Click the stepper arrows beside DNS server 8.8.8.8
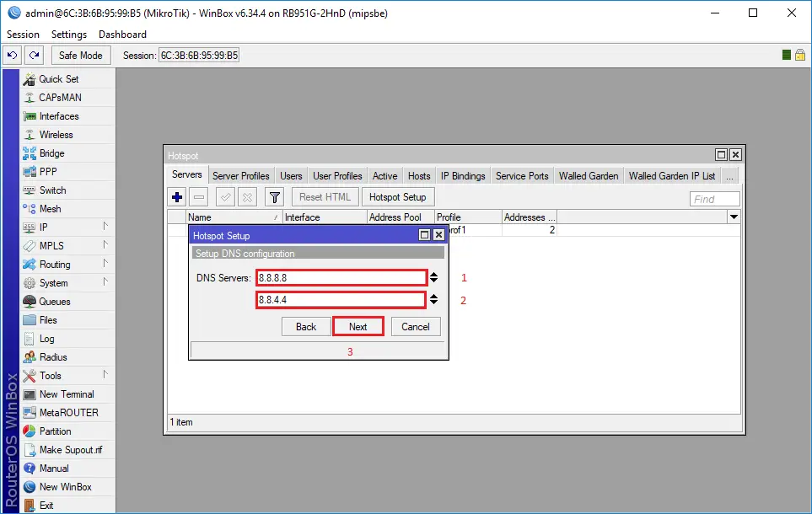812x514 pixels. pyautogui.click(x=434, y=277)
